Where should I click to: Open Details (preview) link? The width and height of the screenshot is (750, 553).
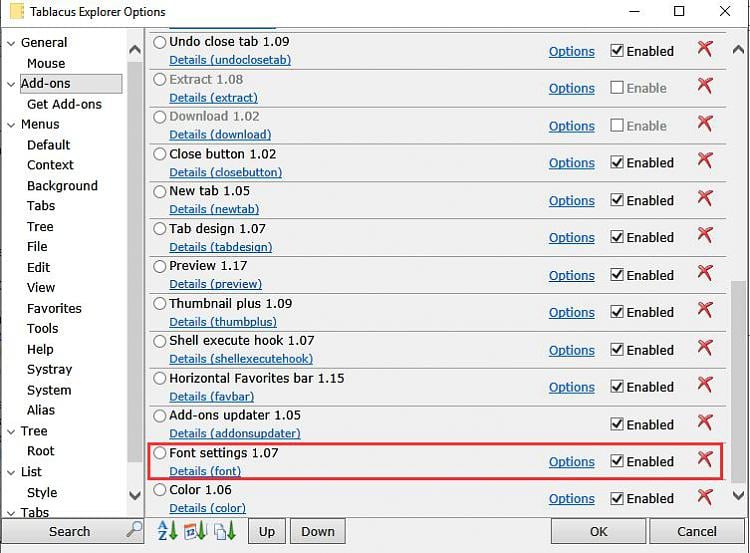[215, 284]
